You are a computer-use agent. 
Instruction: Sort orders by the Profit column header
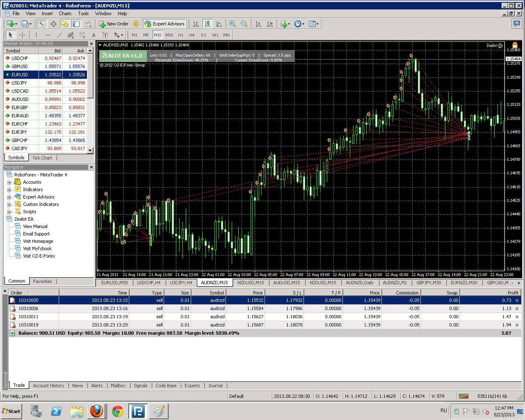(x=490, y=293)
